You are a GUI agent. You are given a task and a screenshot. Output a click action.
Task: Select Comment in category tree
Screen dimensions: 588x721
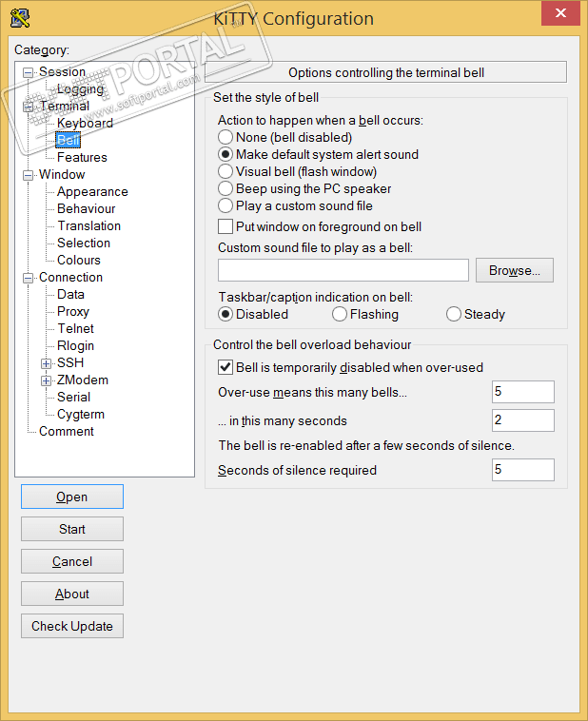67,431
